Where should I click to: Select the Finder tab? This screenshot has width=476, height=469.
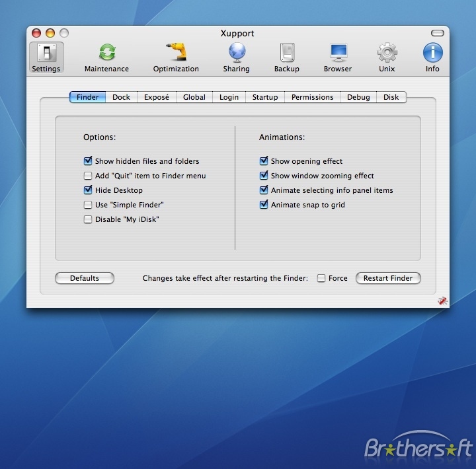(88, 97)
